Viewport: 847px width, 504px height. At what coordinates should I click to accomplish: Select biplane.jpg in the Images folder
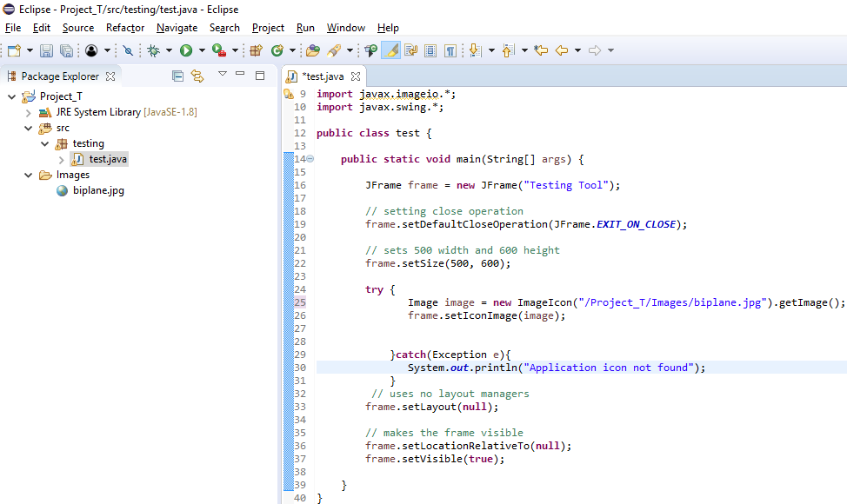pyautogui.click(x=97, y=190)
